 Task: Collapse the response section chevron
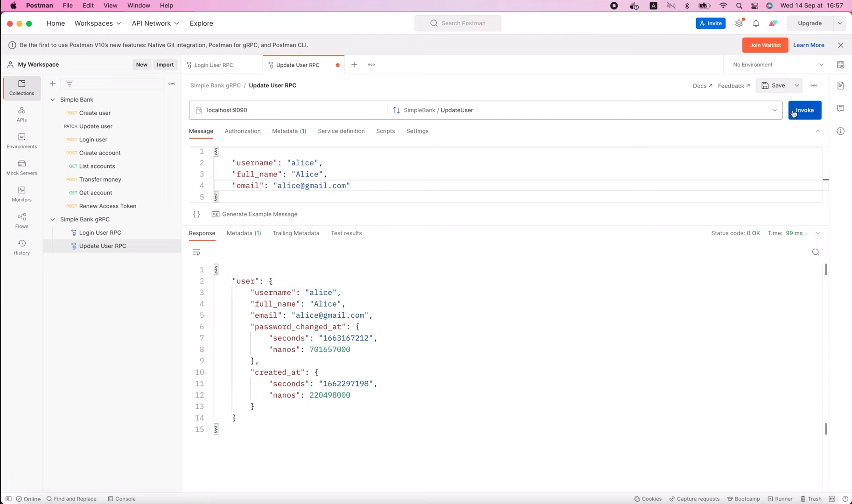[817, 233]
